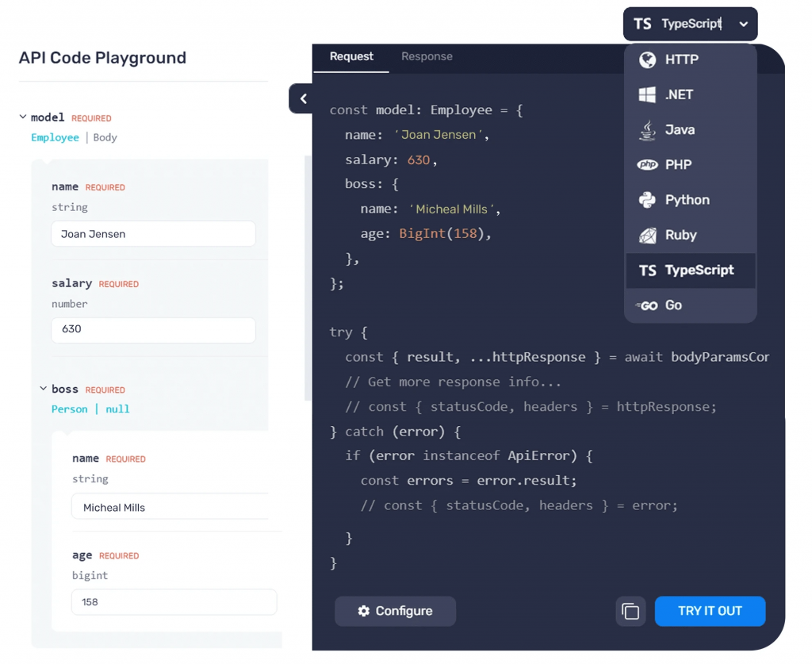Click the code line 'salary: 630,'
Viewport: 812px width, 664px height.
[x=391, y=159]
